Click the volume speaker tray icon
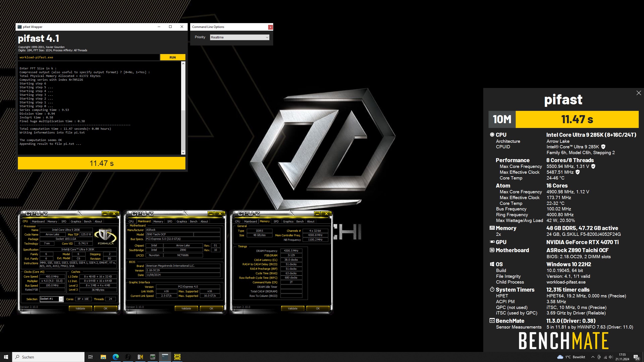644x362 pixels. (x=611, y=357)
